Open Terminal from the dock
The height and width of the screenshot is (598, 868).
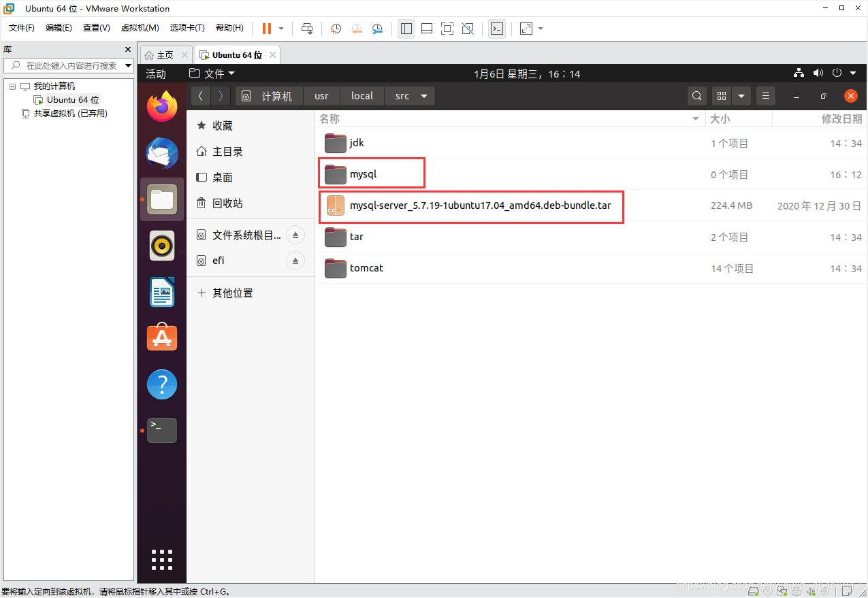pos(162,431)
